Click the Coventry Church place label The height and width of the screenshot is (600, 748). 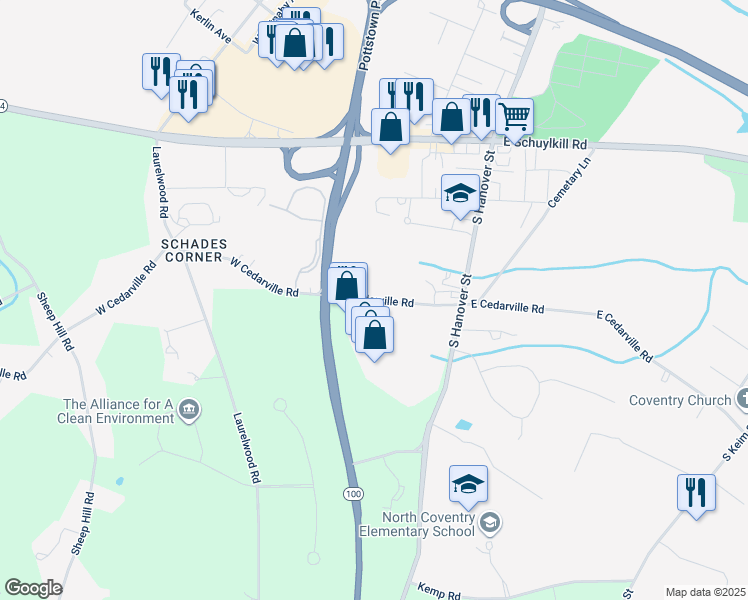680,400
